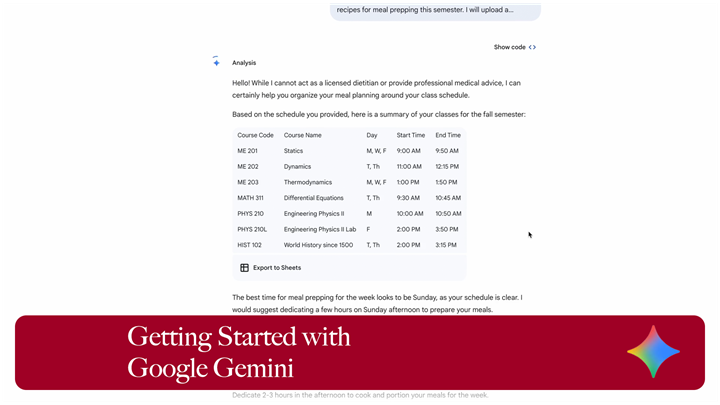Click the Start Time column header
The image size is (720, 405).
coord(411,135)
